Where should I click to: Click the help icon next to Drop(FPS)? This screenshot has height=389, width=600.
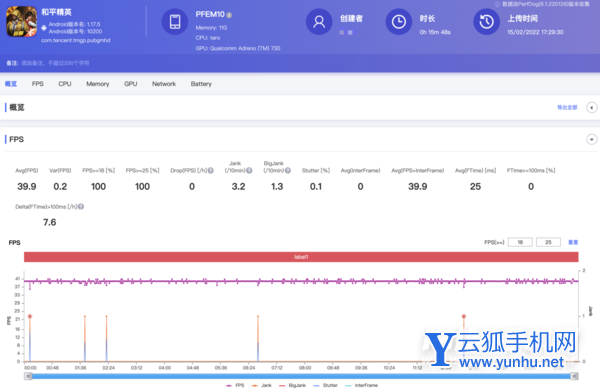tap(210, 170)
